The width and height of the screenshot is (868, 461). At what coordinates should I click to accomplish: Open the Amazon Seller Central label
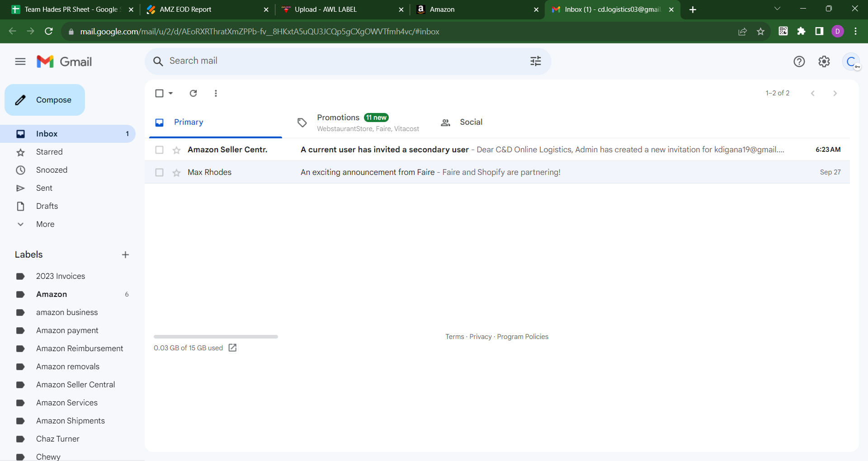tap(68, 385)
